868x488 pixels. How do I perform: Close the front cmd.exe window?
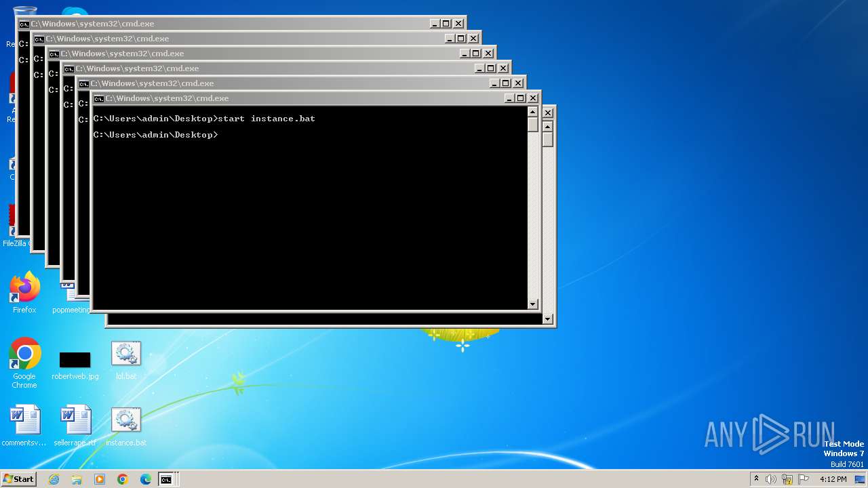(533, 98)
